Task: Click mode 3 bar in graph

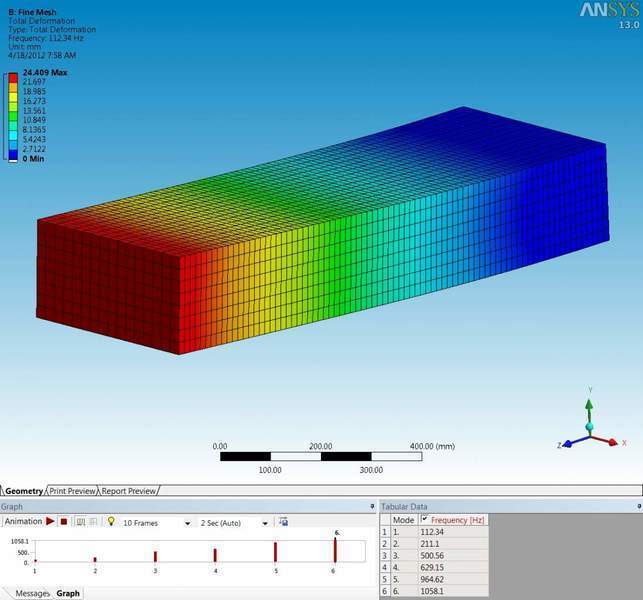Action: 155,557
